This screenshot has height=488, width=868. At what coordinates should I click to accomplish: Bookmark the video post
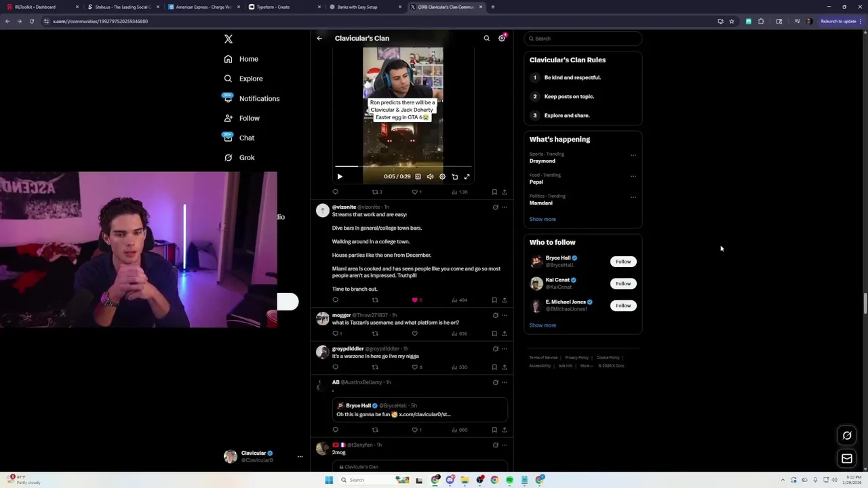coord(494,192)
